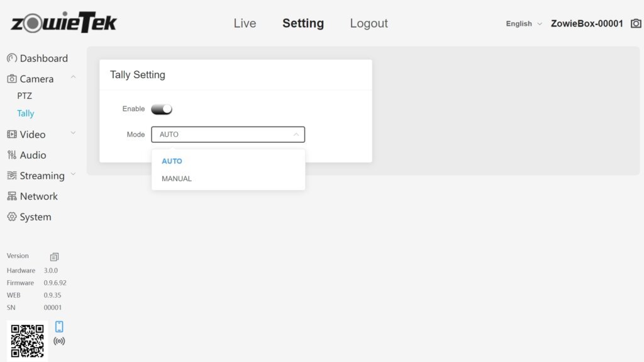
Task: Toggle the Tally Enable switch
Action: 162,109
